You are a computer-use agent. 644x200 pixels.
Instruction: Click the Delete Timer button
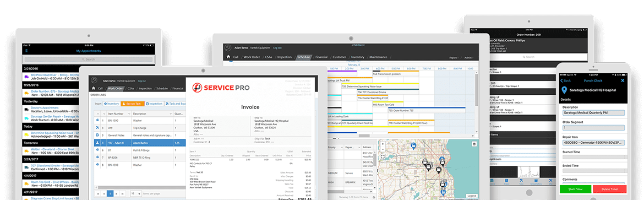[610, 190]
